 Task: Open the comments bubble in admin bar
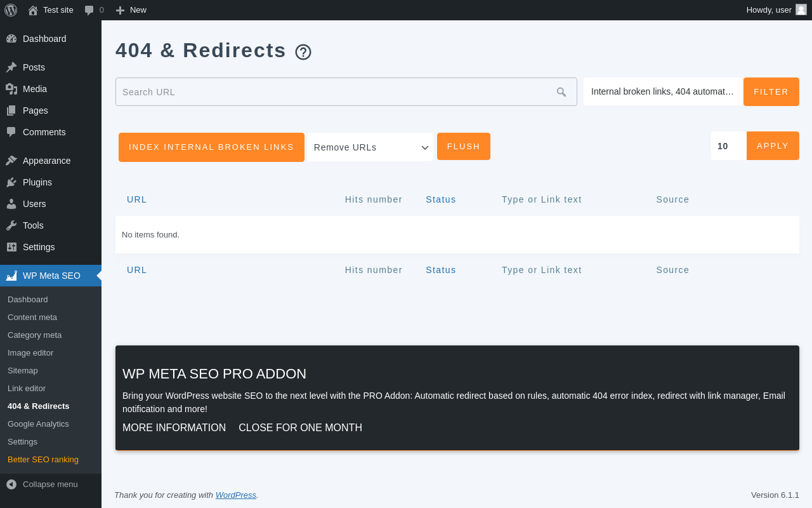click(x=89, y=10)
